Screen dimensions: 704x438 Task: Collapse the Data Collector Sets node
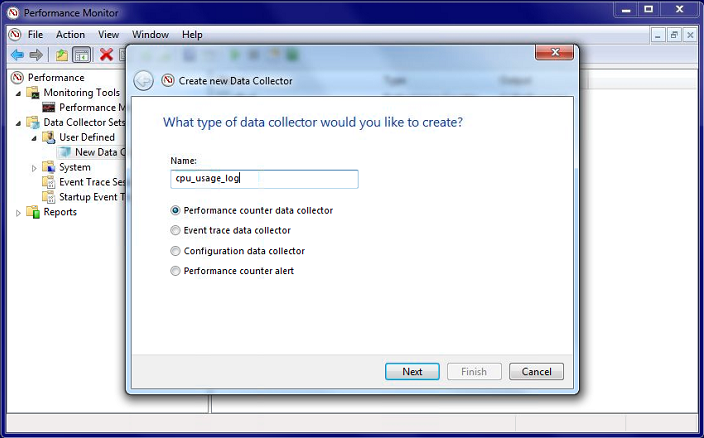coord(18,123)
